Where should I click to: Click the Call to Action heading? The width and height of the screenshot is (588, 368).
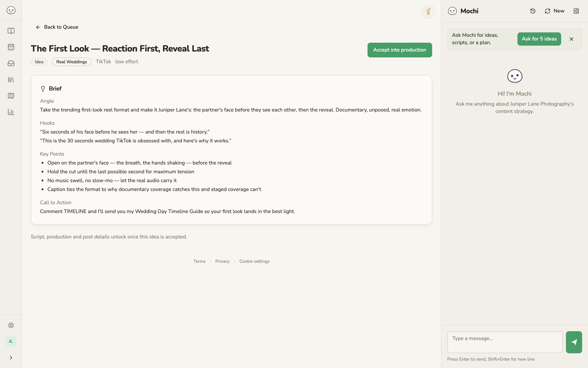tap(56, 203)
